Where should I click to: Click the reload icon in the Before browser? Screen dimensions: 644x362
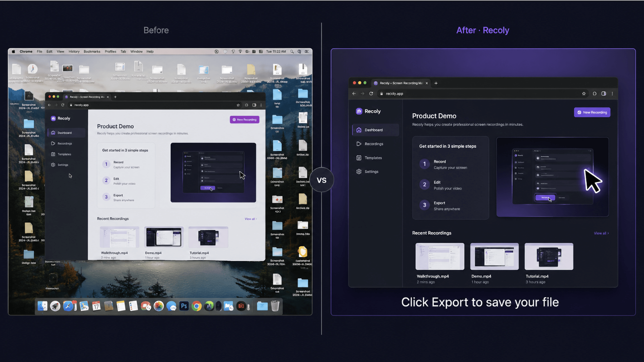63,105
